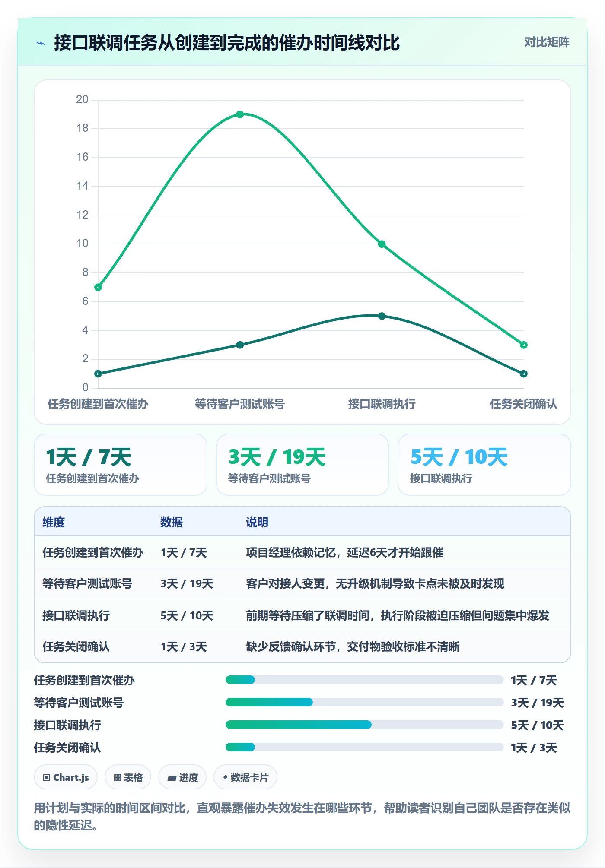Click the description 缺少反馈确认环节，交付物验收标准不清晰
Image resolution: width=605 pixels, height=868 pixels.
coord(353,646)
